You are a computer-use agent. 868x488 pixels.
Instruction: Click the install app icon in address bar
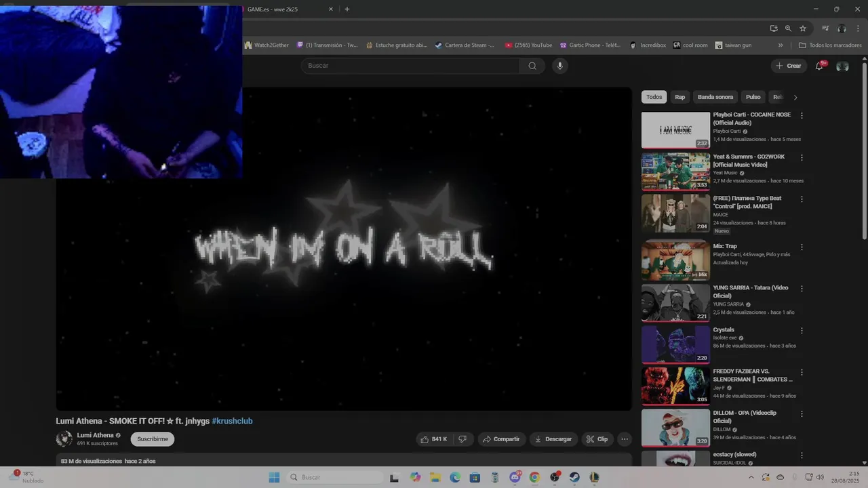click(x=774, y=28)
